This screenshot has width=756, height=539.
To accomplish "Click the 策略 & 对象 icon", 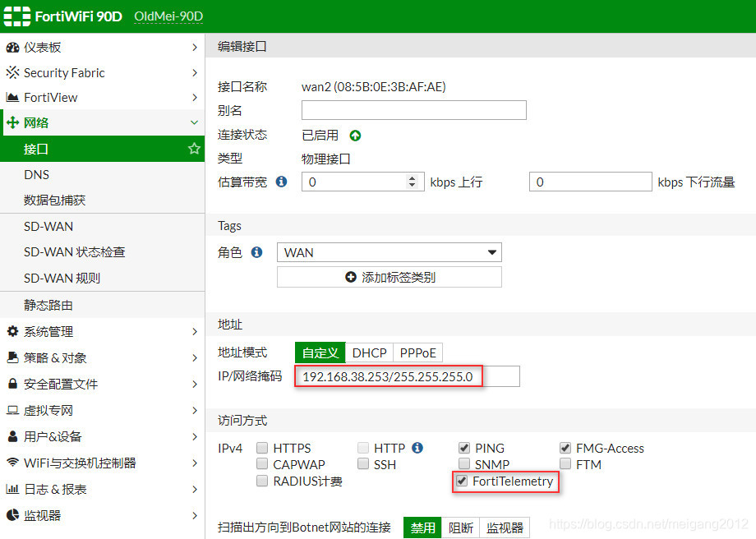I will [x=12, y=357].
